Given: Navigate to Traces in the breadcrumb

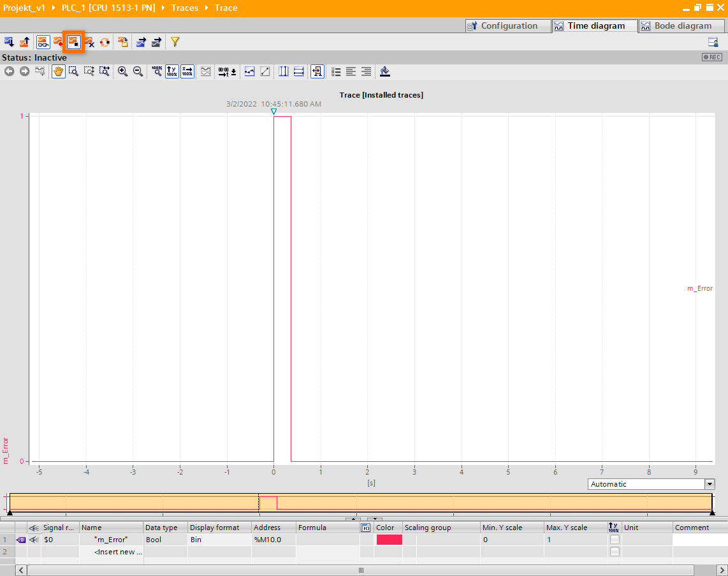Looking at the screenshot, I should point(185,8).
